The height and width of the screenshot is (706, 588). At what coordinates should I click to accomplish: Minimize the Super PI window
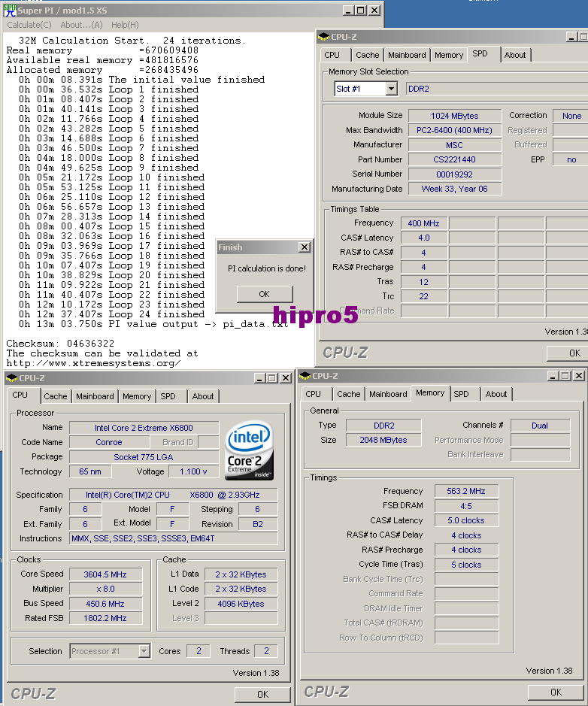[347, 11]
